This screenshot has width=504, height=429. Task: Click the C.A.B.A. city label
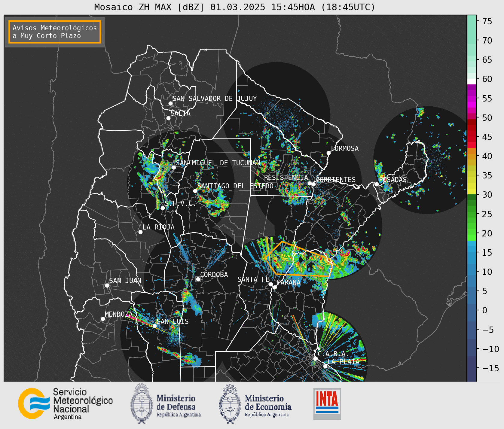tap(333, 354)
